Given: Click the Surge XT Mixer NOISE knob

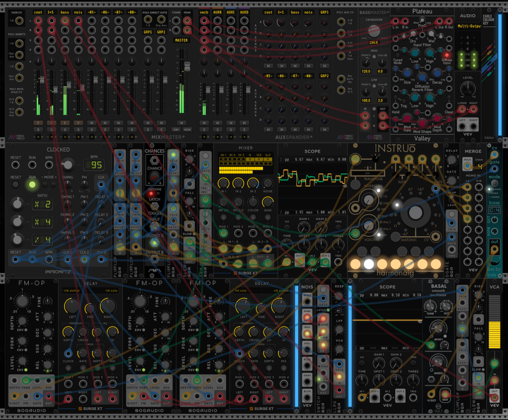Looking at the screenshot, I should coord(267,183).
